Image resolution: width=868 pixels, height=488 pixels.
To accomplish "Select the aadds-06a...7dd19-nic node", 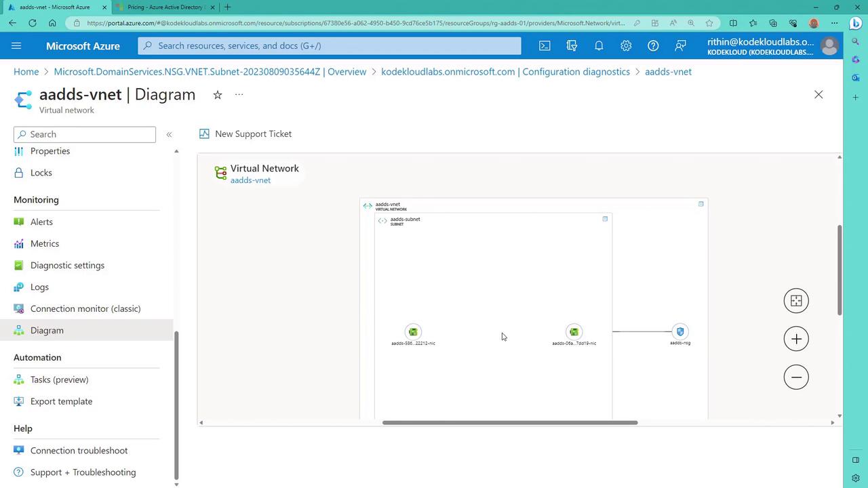I will [x=574, y=332].
